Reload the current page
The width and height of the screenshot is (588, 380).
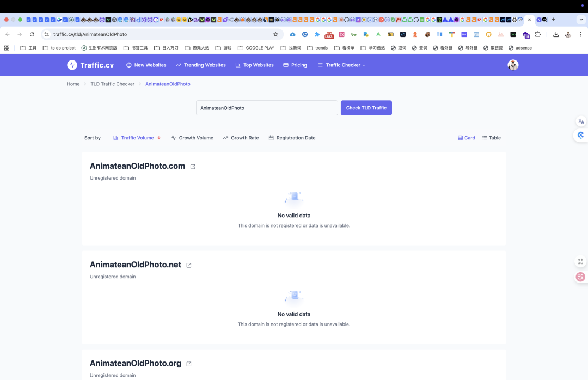click(32, 34)
